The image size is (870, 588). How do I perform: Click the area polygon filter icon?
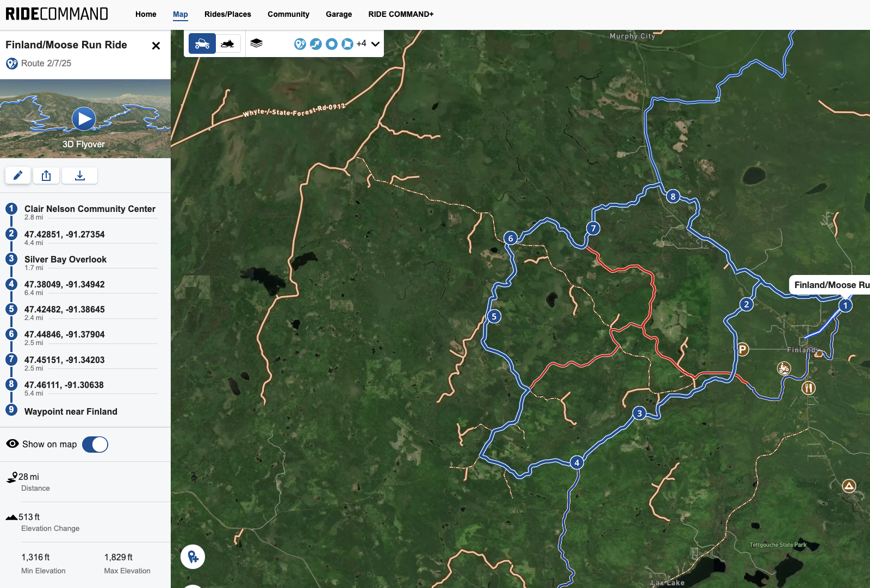point(347,44)
